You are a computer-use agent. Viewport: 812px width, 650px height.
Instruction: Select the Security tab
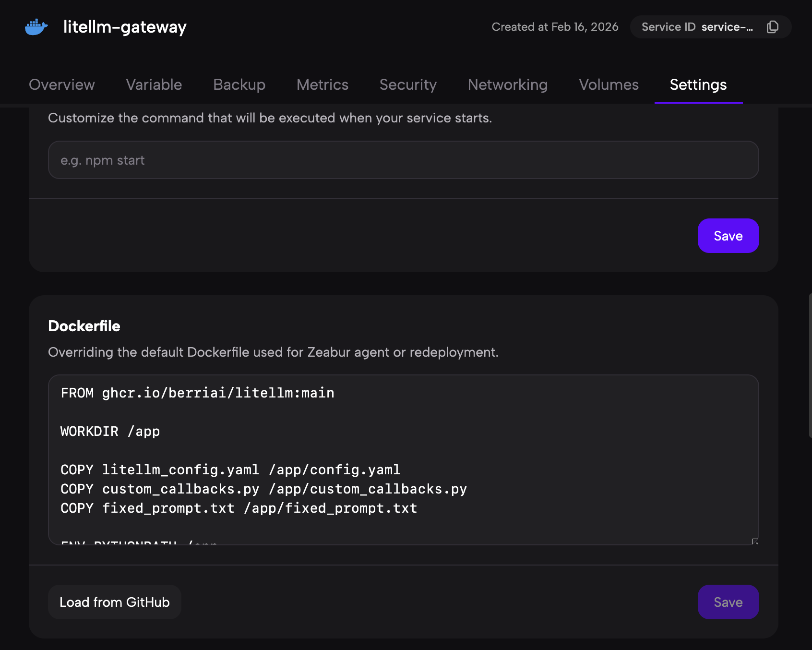pyautogui.click(x=408, y=84)
